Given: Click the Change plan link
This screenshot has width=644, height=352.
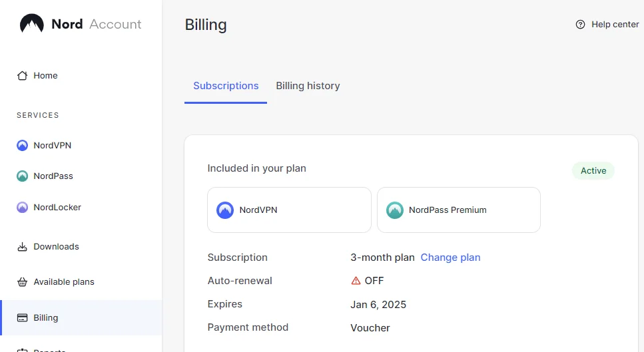Looking at the screenshot, I should point(450,258).
